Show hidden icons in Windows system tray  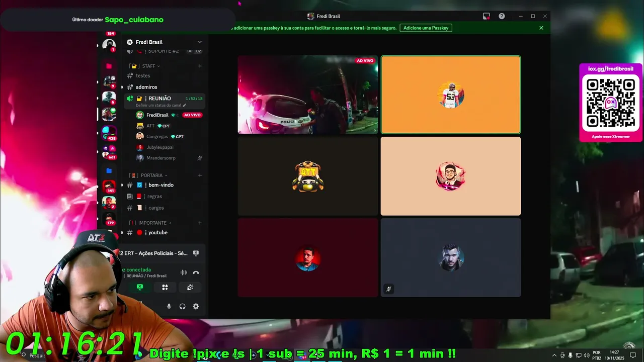(x=554, y=355)
